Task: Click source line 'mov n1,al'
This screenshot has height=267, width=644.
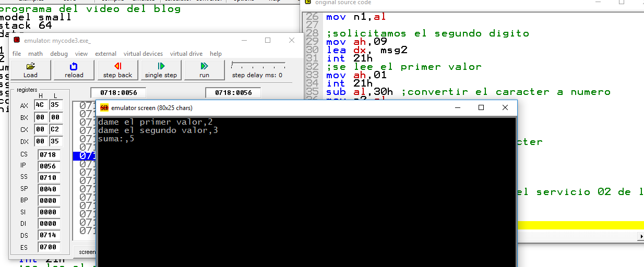Action: point(356,17)
